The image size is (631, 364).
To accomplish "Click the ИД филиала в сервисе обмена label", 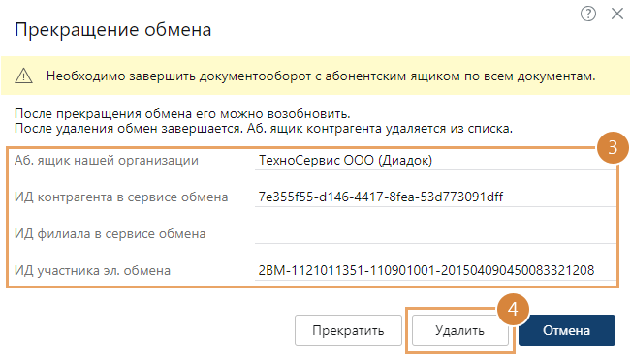I will (x=110, y=234).
